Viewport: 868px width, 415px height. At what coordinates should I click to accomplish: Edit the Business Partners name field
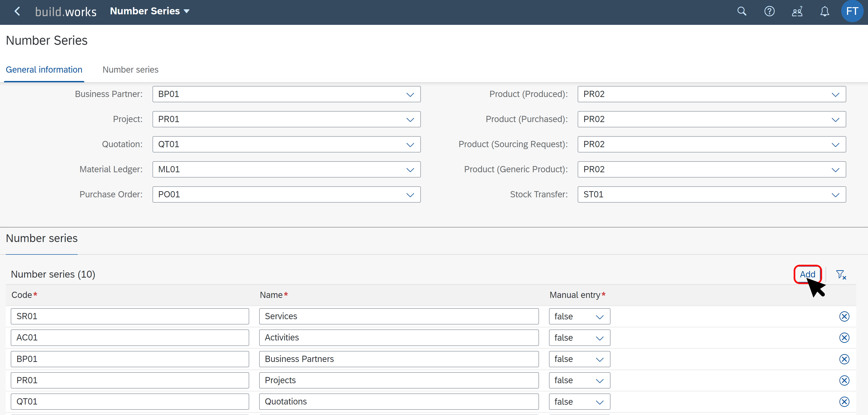point(399,359)
